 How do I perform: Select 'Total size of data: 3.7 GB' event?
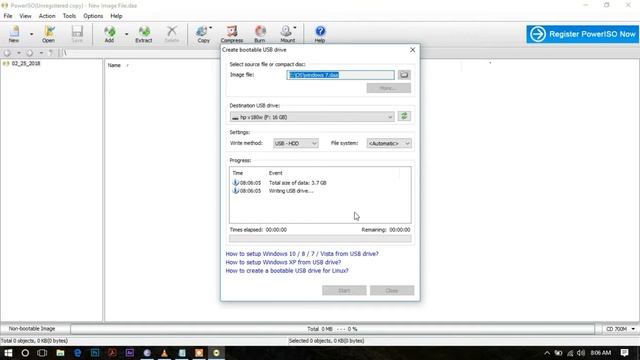click(298, 183)
